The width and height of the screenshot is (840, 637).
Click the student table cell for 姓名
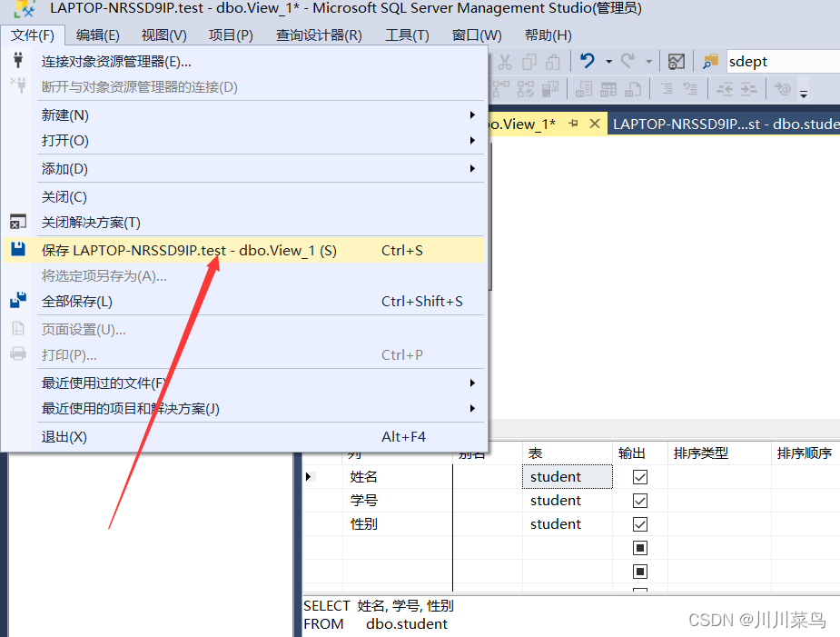[x=568, y=477]
